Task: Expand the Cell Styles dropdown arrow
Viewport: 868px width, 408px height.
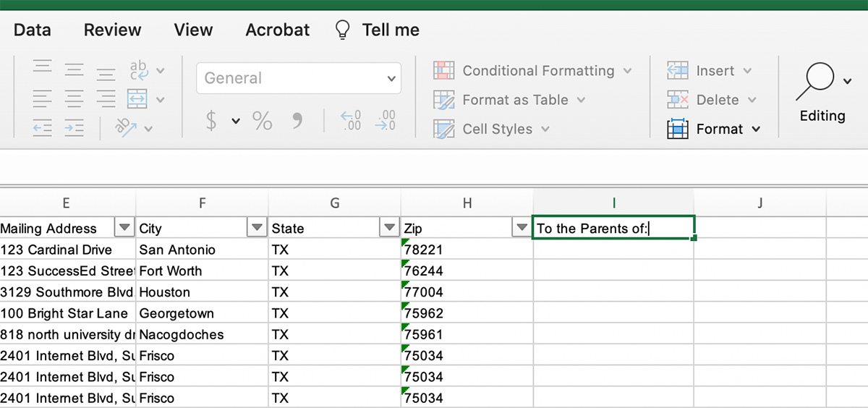Action: click(x=545, y=129)
